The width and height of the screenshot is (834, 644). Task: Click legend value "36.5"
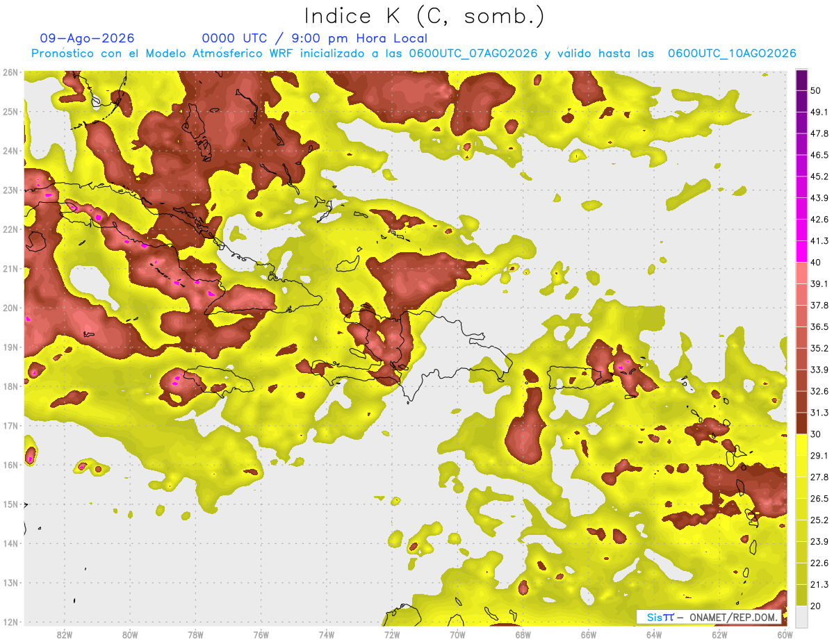(819, 327)
